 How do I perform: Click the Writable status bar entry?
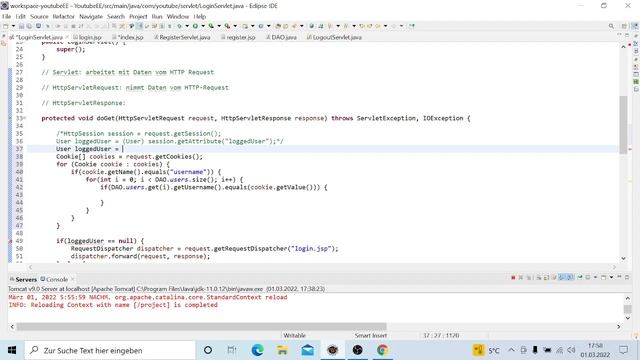click(294, 336)
